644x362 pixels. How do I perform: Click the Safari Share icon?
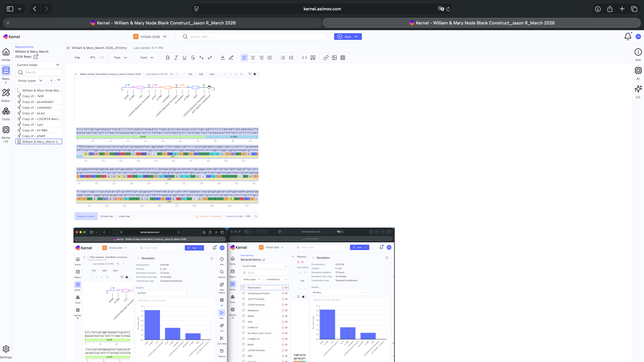(610, 9)
